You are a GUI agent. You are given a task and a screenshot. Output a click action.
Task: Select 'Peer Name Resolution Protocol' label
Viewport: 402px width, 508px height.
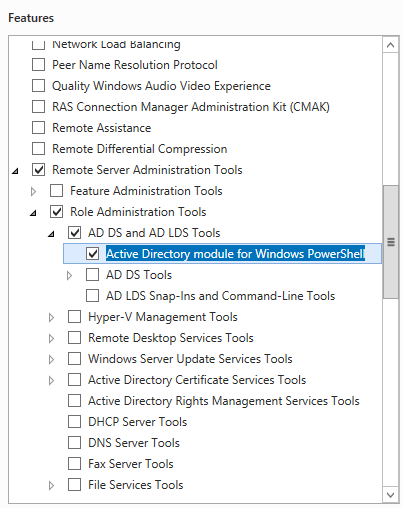135,65
